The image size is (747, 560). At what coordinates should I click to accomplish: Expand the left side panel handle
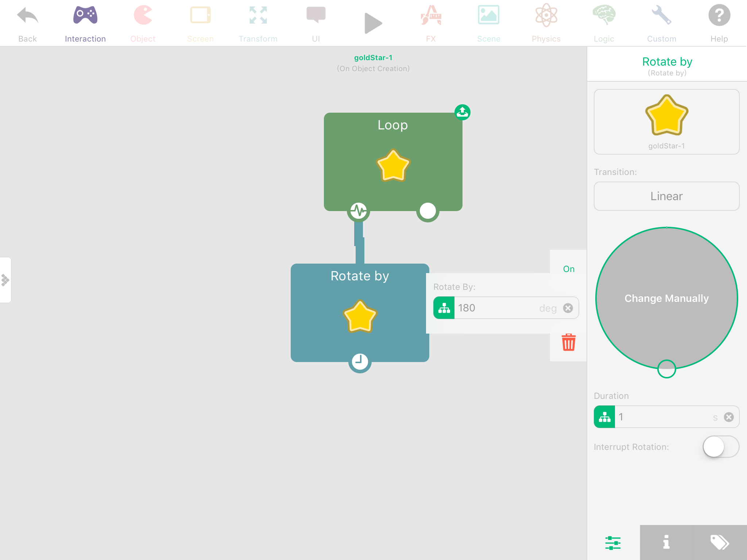click(x=5, y=280)
